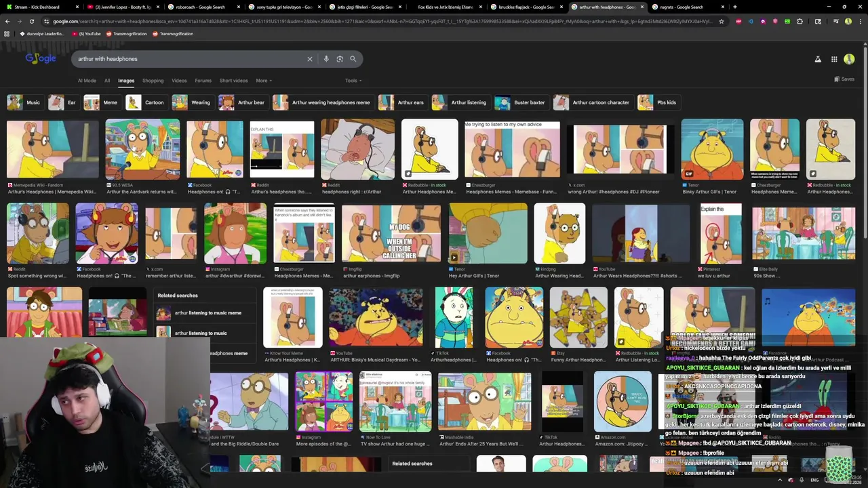Select the Arthur cartoon character chip

[592, 102]
